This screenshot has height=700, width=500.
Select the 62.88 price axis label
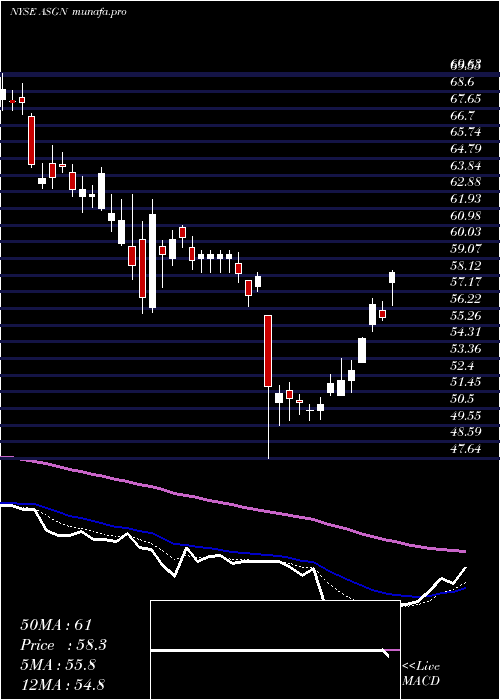point(465,182)
